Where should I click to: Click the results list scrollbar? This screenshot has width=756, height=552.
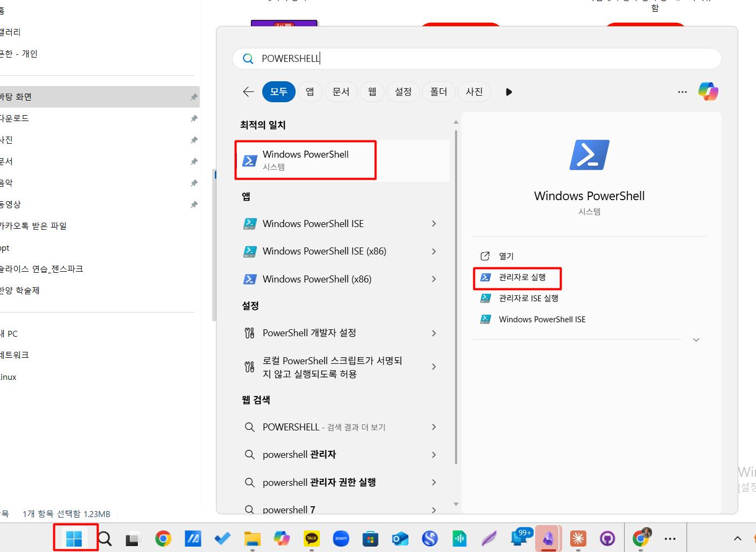456,296
